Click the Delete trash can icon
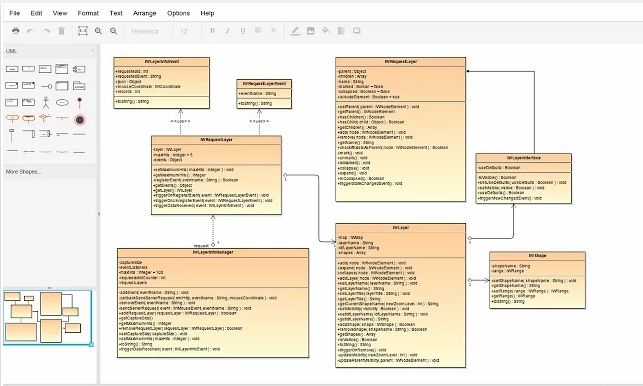This screenshot has width=643, height=386. (62, 31)
